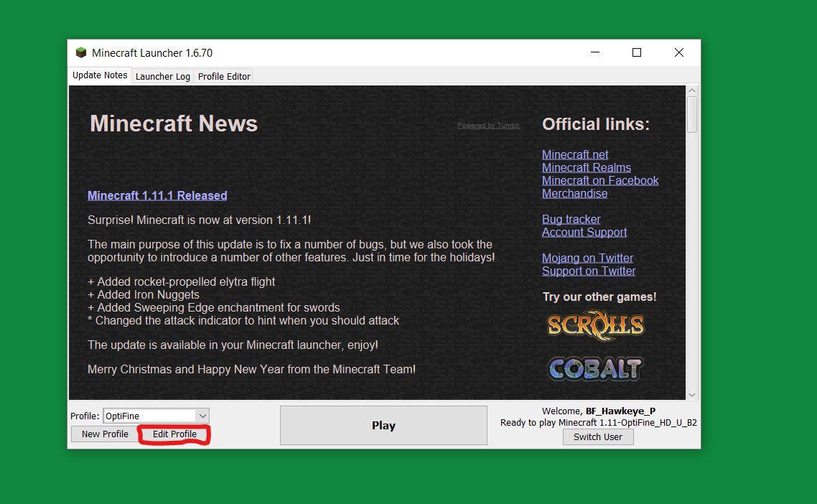Click the 'Try our other games!' text

click(599, 297)
